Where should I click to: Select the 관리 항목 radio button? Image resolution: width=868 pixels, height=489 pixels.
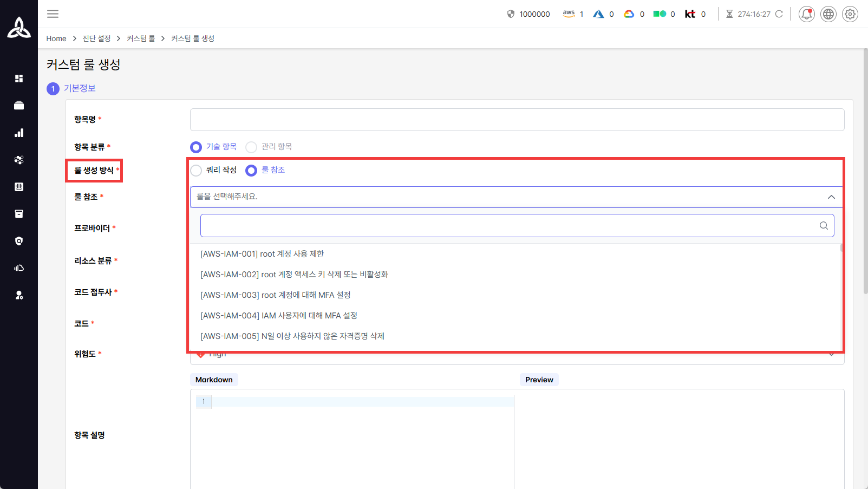(x=251, y=147)
